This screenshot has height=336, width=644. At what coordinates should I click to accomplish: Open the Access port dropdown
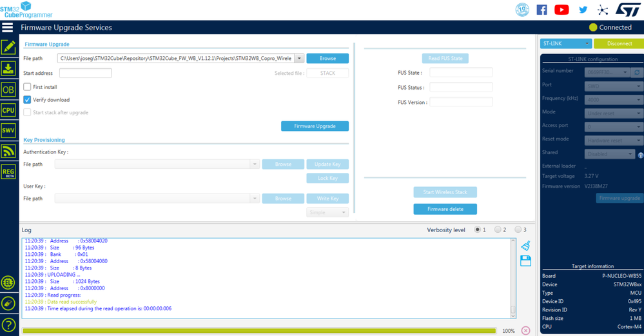click(614, 127)
